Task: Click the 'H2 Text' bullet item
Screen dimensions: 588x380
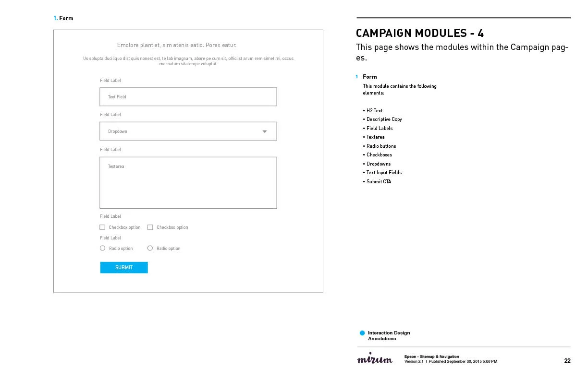Action: pos(373,111)
